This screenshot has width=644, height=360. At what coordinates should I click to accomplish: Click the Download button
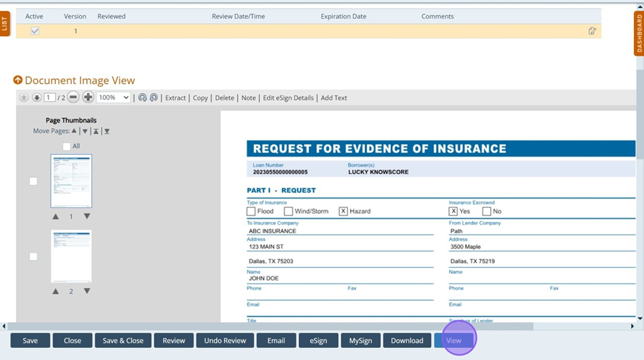[407, 340]
